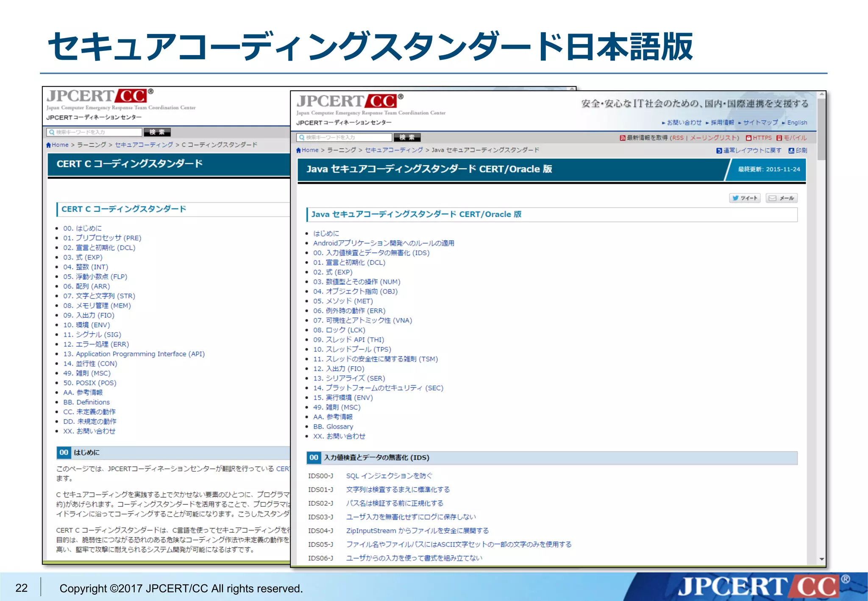Open 08. メモリ管理 (MEM) in C list
This screenshot has height=601, width=868.
(97, 306)
